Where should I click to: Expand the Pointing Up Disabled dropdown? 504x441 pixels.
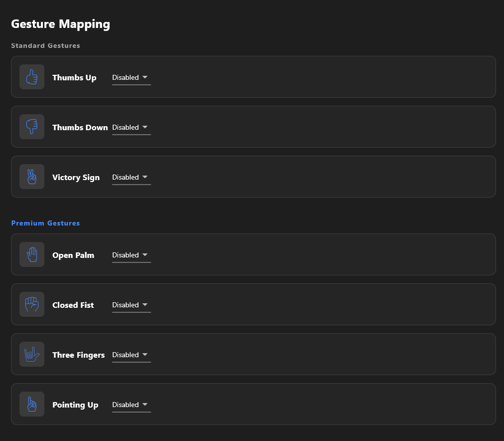point(132,405)
